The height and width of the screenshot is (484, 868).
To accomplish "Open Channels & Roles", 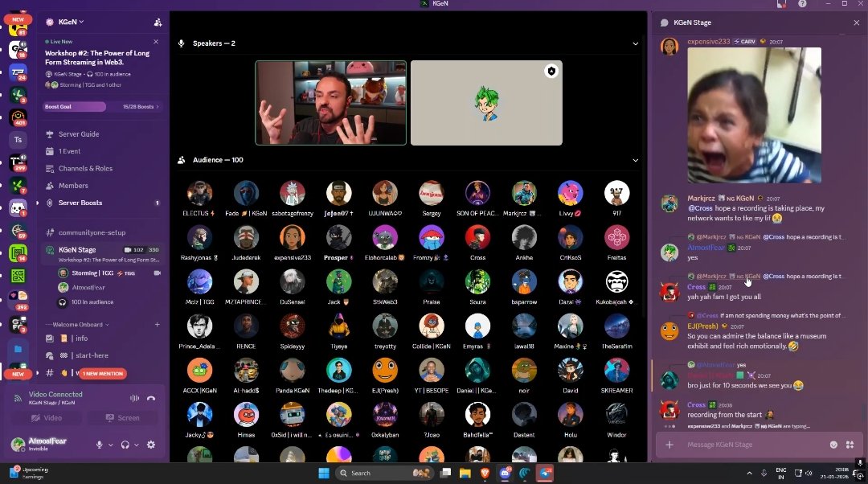I will click(85, 168).
